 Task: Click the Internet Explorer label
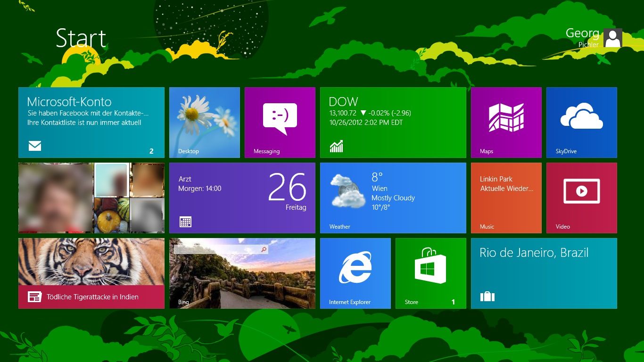click(350, 302)
